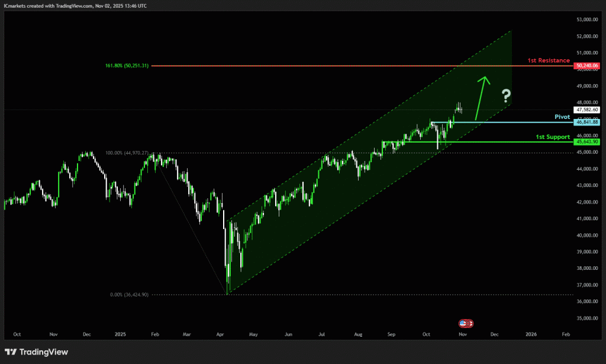Select the 1st Resistance label
This screenshot has width=606, height=364.
[x=549, y=60]
